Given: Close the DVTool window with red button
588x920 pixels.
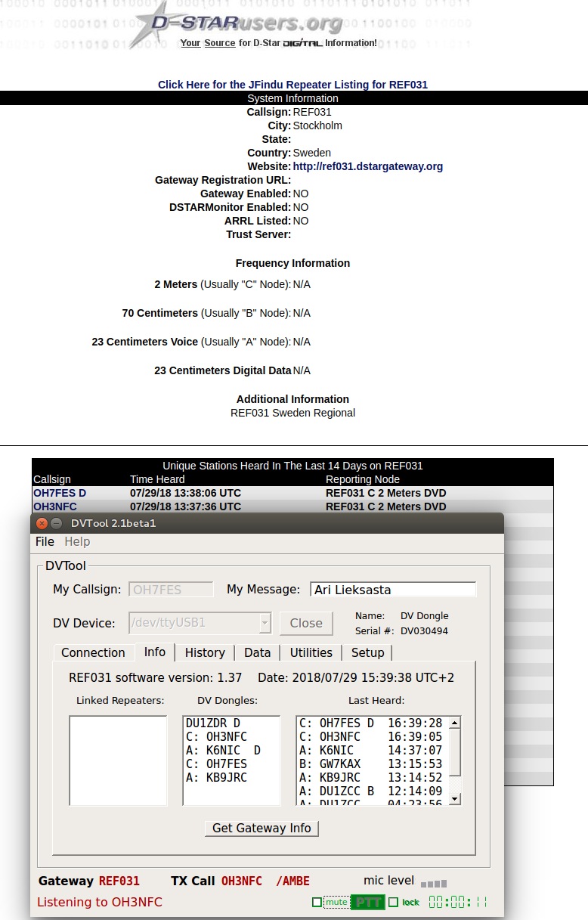Looking at the screenshot, I should coord(42,523).
